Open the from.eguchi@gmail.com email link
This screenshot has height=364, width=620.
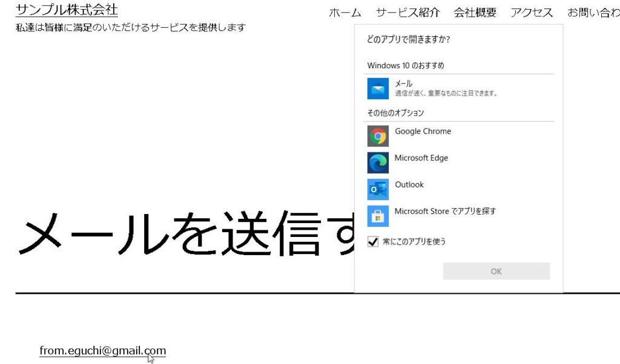tap(102, 351)
